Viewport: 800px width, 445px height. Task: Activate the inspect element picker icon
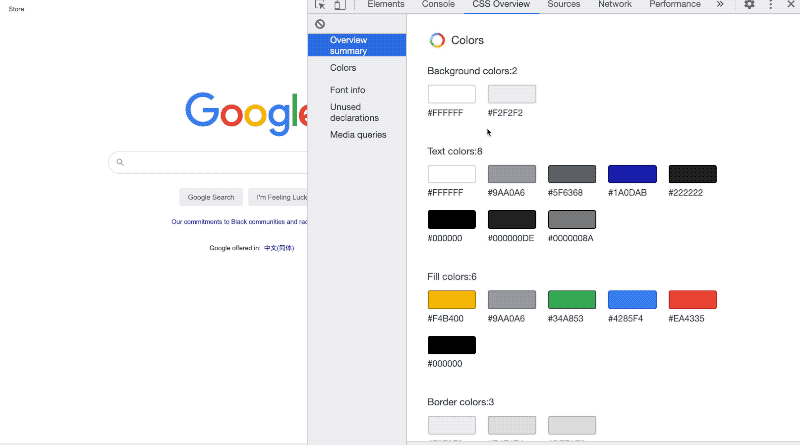coord(320,5)
